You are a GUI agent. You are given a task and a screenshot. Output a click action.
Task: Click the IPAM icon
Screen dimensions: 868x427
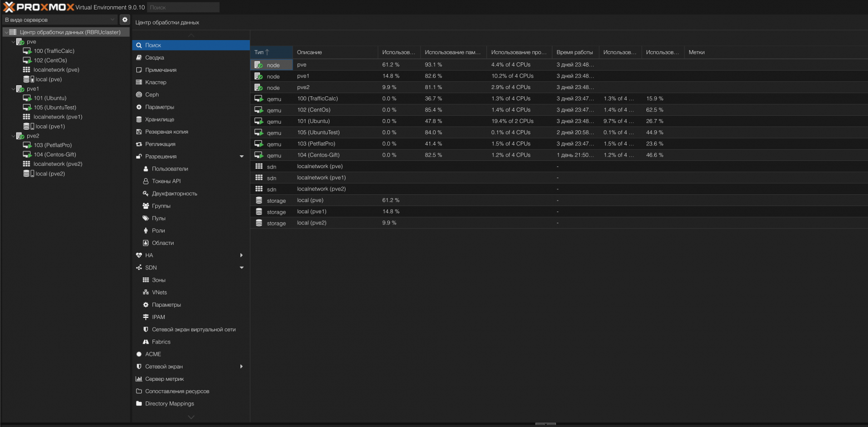[x=146, y=317]
